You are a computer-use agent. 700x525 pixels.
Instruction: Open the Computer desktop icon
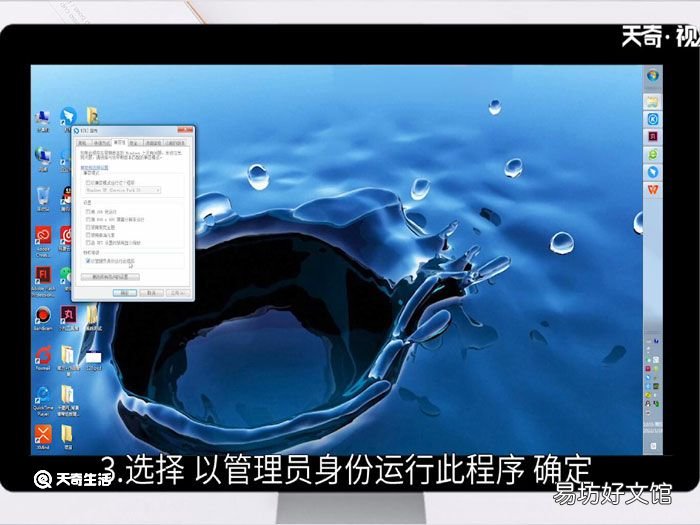coord(43,120)
